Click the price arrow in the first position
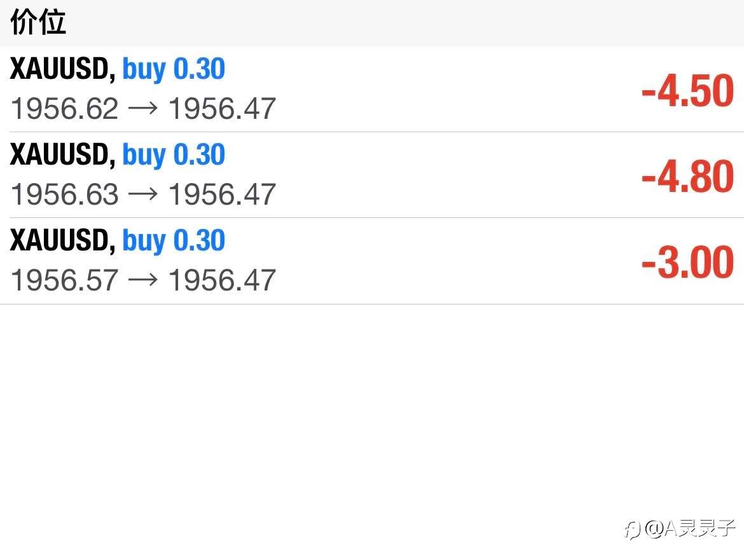Image resolution: width=744 pixels, height=560 pixels. [x=143, y=109]
